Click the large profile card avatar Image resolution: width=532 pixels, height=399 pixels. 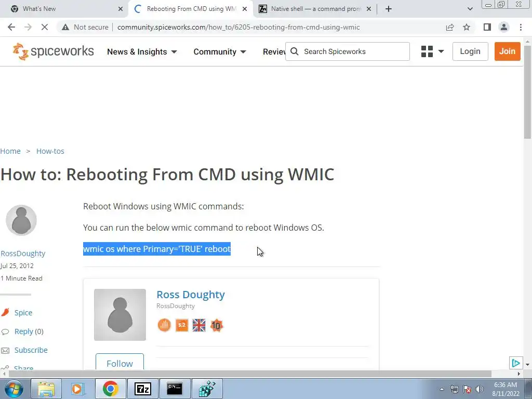[x=120, y=314]
